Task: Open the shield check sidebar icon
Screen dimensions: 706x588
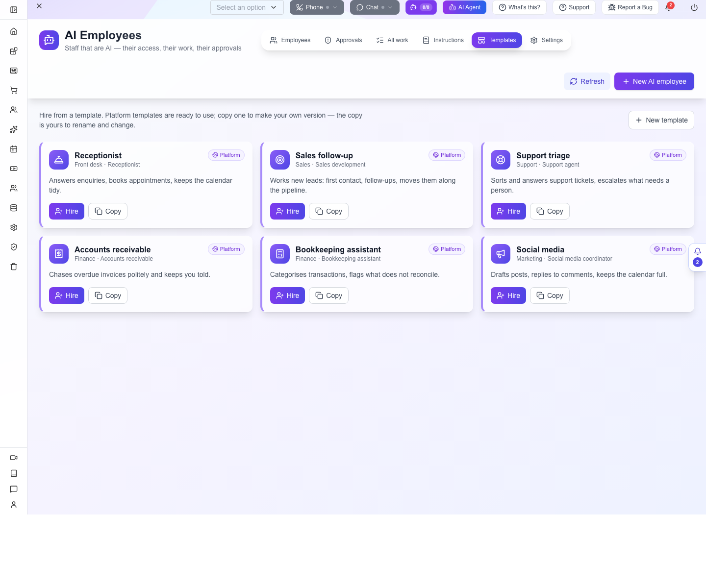Action: pos(14,247)
